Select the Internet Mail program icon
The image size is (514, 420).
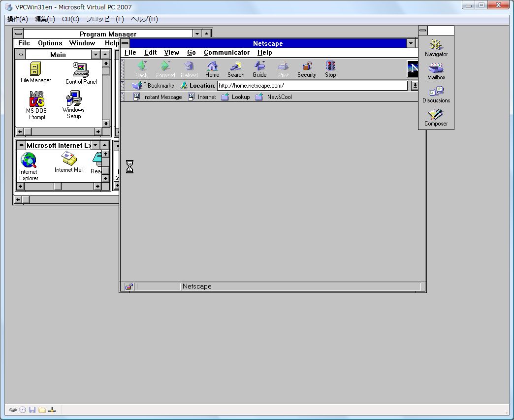pos(69,162)
